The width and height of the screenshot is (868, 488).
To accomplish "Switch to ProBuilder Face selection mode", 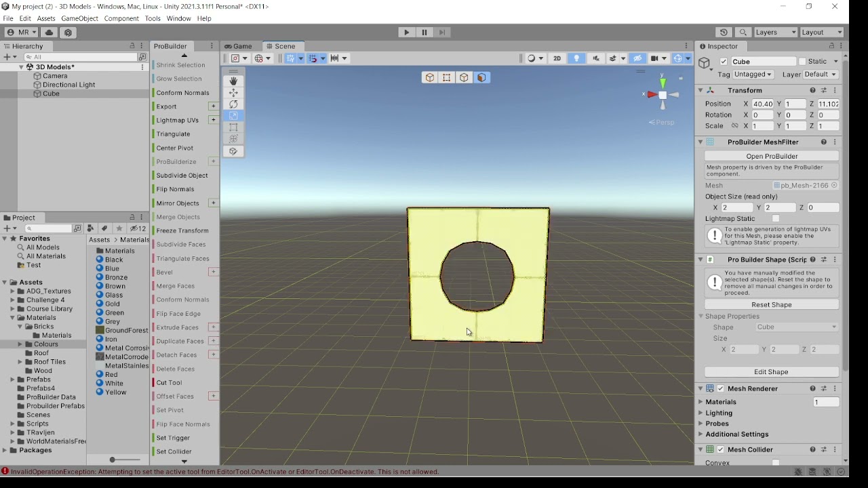I will pos(481,78).
